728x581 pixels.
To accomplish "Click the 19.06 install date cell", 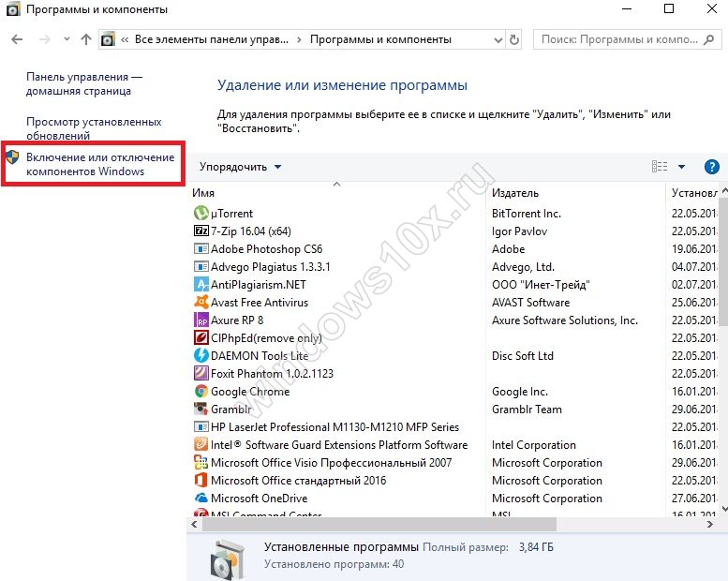I will 694,249.
